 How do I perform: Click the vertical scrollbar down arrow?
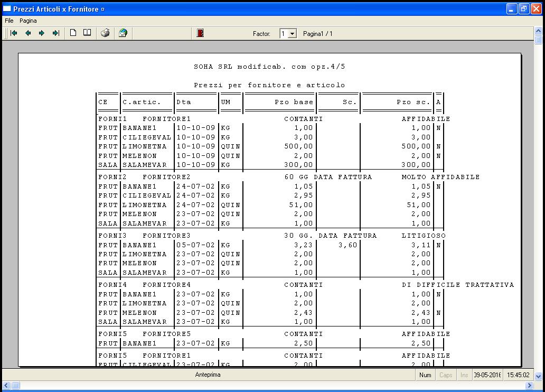(538, 376)
